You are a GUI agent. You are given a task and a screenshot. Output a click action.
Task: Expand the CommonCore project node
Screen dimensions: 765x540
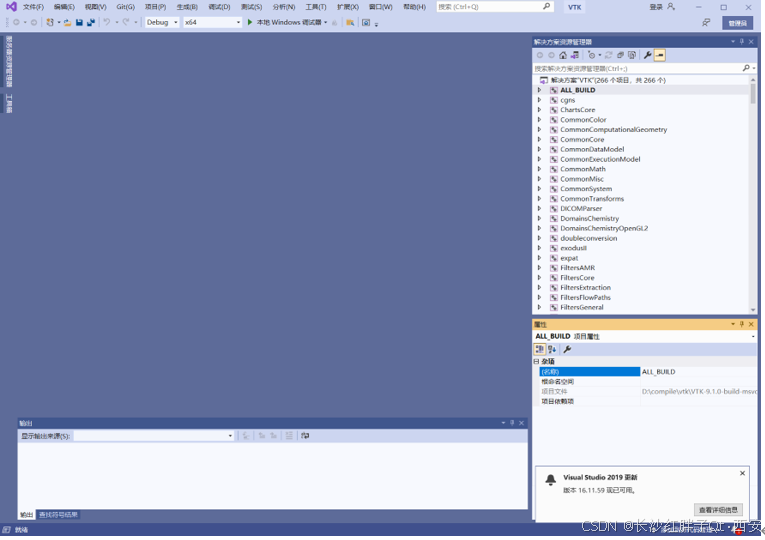pyautogui.click(x=540, y=139)
